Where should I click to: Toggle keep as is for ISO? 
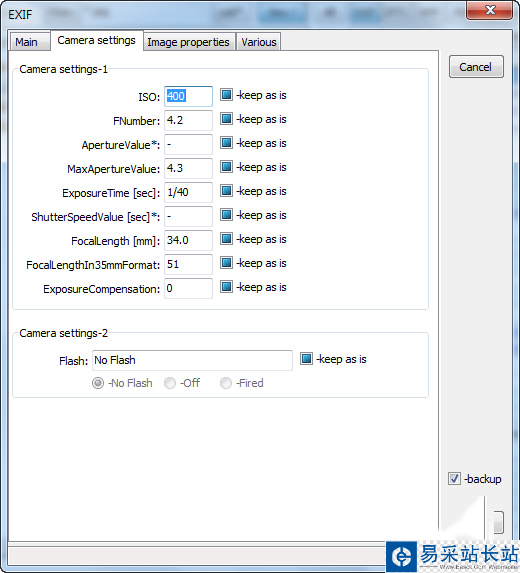pyautogui.click(x=226, y=95)
